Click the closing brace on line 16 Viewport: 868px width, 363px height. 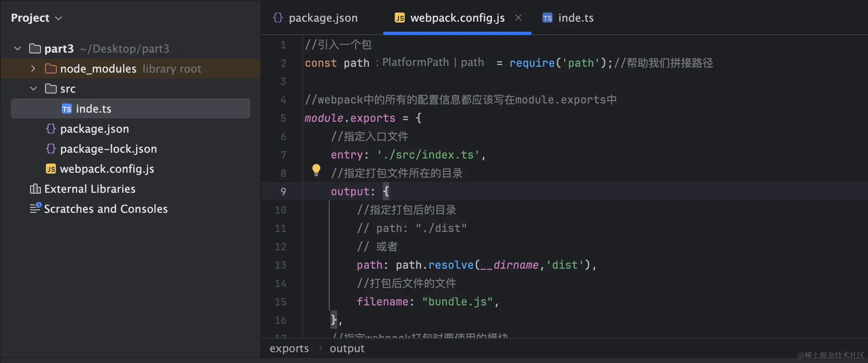tap(333, 320)
